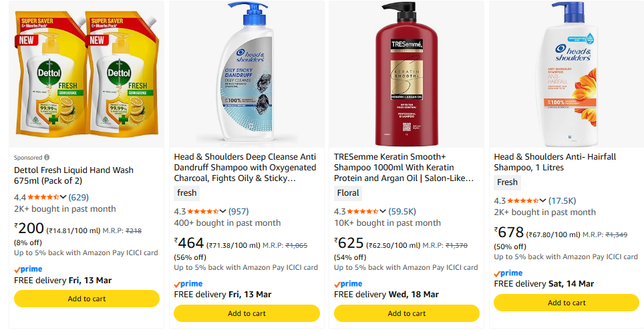
Task: Add Dettol Hand Wash to cart
Action: [87, 299]
